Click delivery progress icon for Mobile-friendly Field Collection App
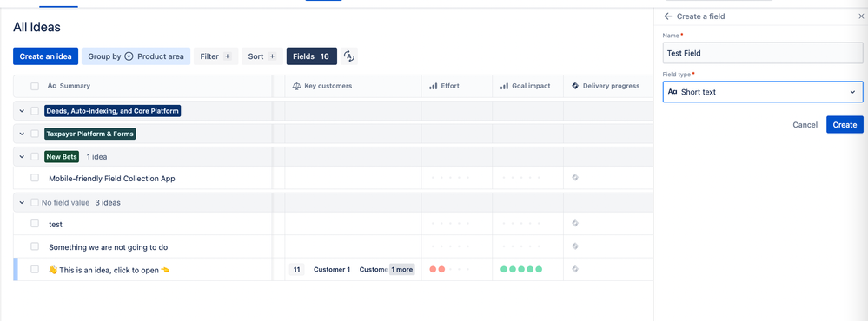Viewport: 868px width, 321px height. point(575,177)
